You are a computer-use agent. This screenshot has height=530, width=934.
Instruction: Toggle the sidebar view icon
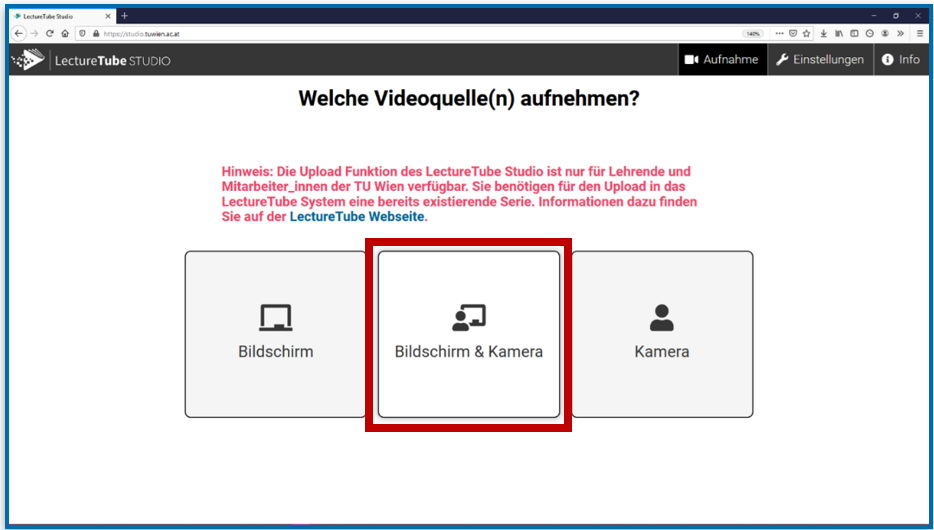pos(854,34)
